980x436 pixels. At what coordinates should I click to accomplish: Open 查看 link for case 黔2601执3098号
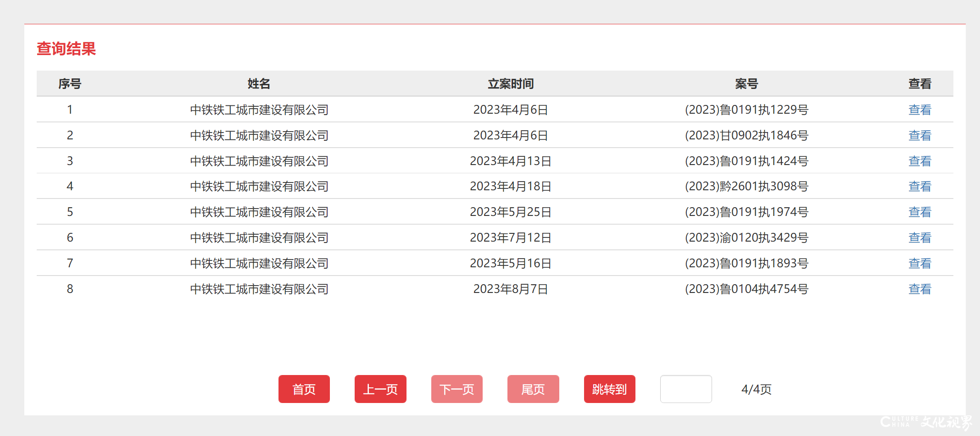(x=919, y=186)
